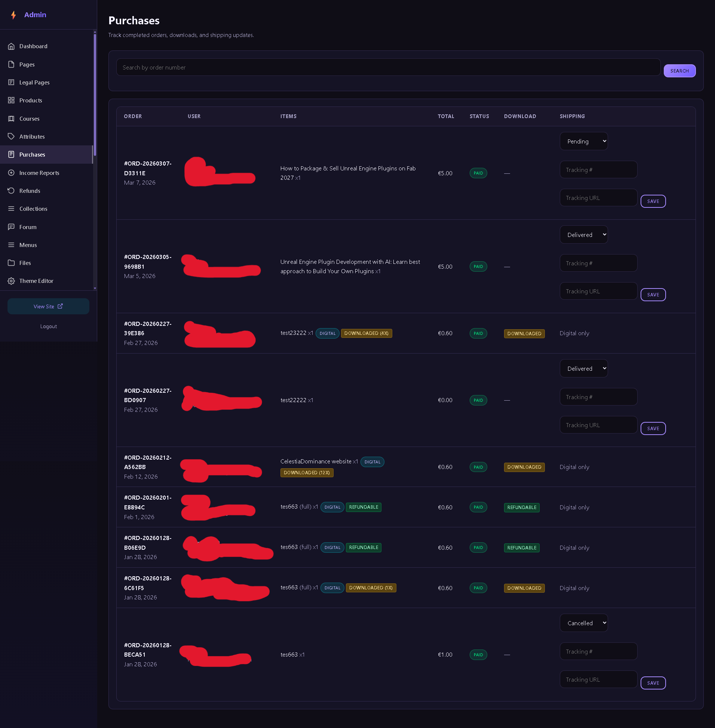Viewport: 715px width, 728px height.
Task: Click Tracking # field for order 9698B1
Action: [598, 263]
